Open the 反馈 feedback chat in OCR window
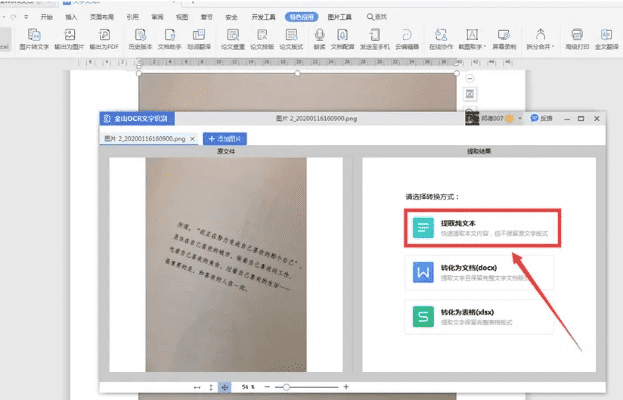 tap(542, 118)
